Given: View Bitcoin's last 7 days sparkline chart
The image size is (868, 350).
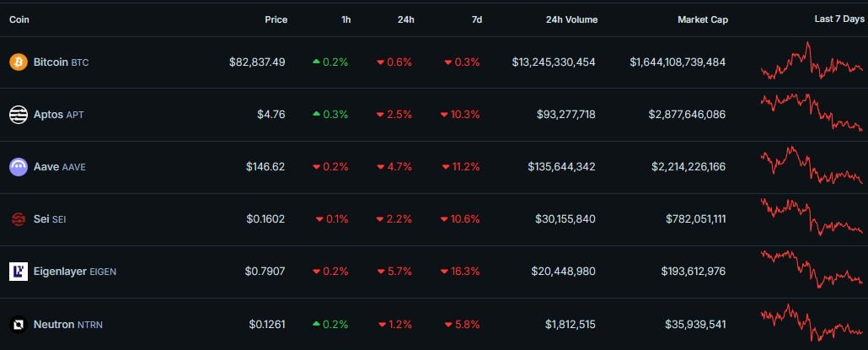Looking at the screenshot, I should tap(811, 62).
